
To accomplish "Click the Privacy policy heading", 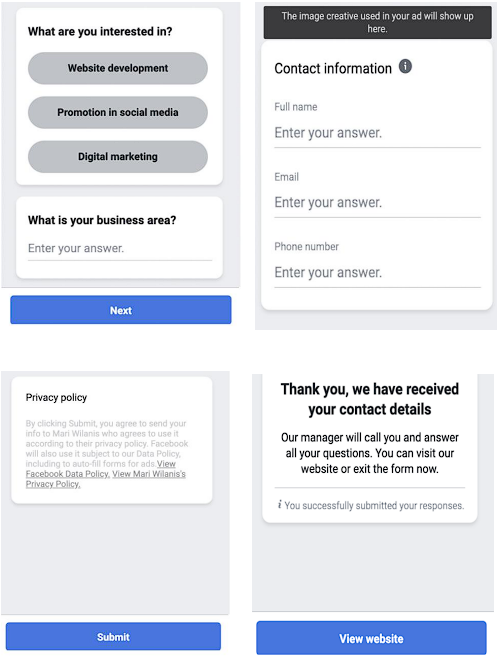I will pos(56,397).
